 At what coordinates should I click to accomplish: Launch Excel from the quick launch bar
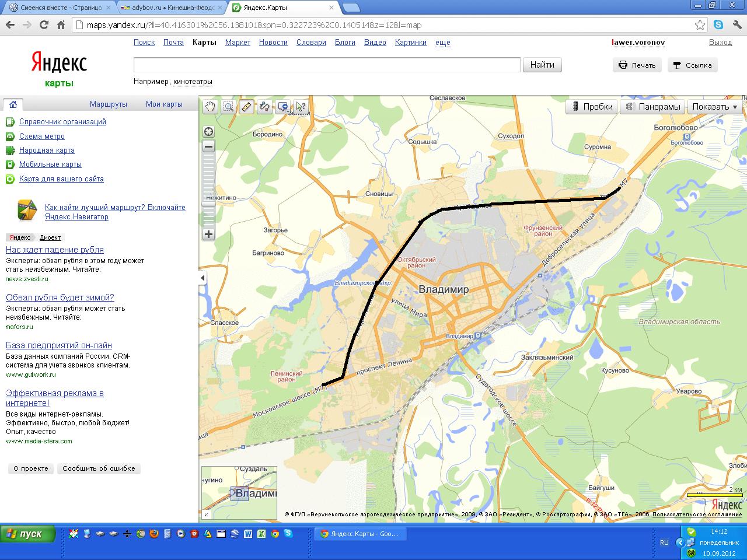(261, 533)
